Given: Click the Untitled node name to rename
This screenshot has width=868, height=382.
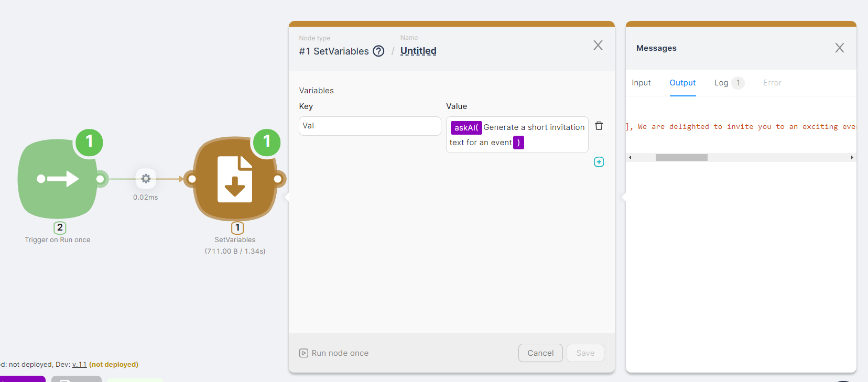Looking at the screenshot, I should (x=418, y=51).
